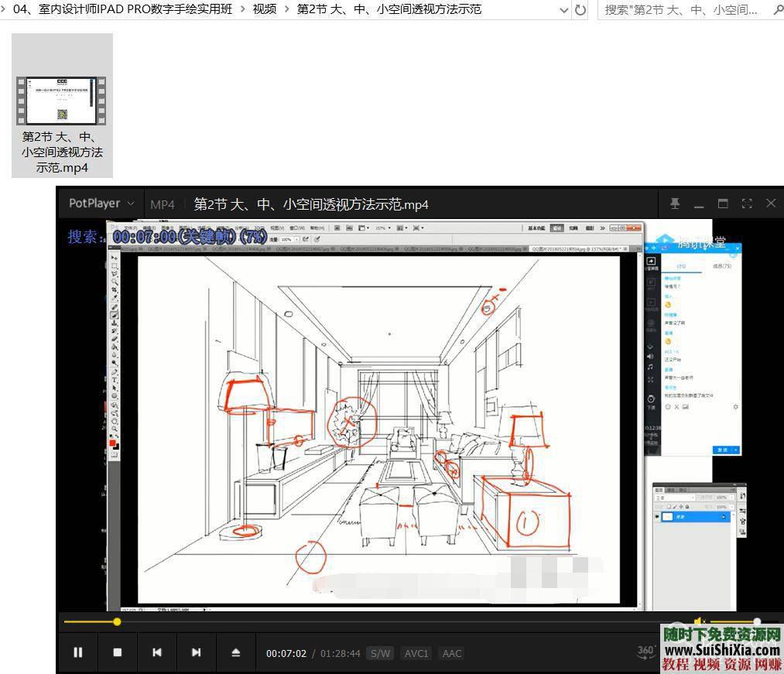Screen dimensions: 784x674
Task: Click the 下课 end class icon
Action: 651,402
